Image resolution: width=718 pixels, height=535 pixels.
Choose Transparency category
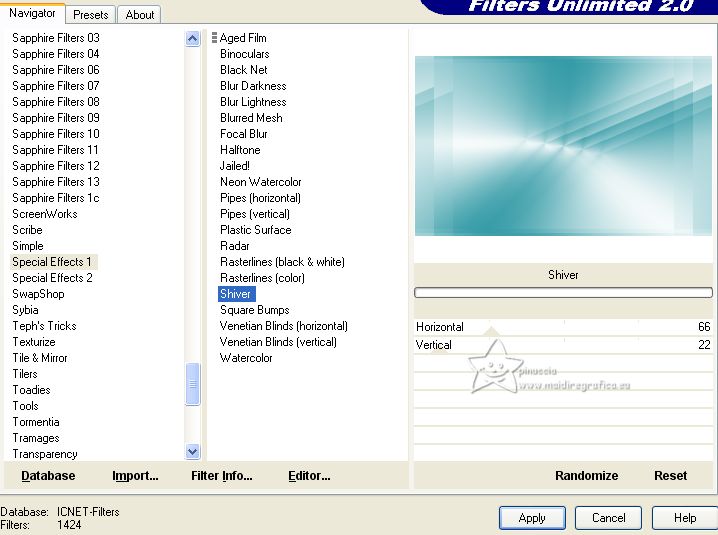(44, 454)
